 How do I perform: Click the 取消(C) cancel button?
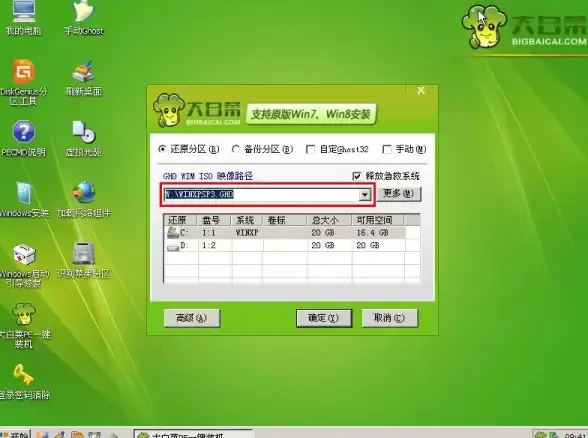click(x=390, y=318)
